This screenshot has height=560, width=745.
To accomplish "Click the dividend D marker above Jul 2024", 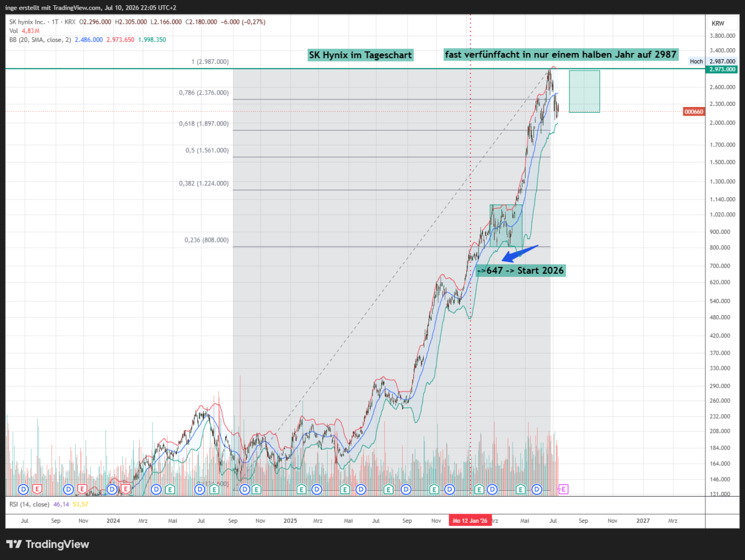I will tap(200, 489).
